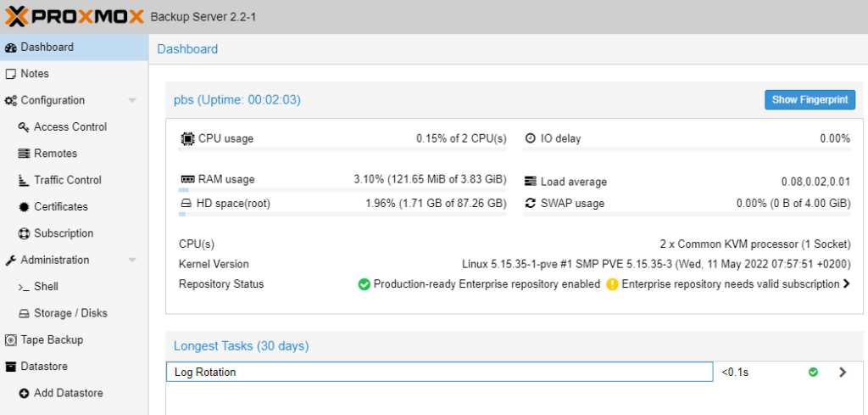The height and width of the screenshot is (415, 868).
Task: Click the Show Fingerprint button
Action: tap(810, 100)
